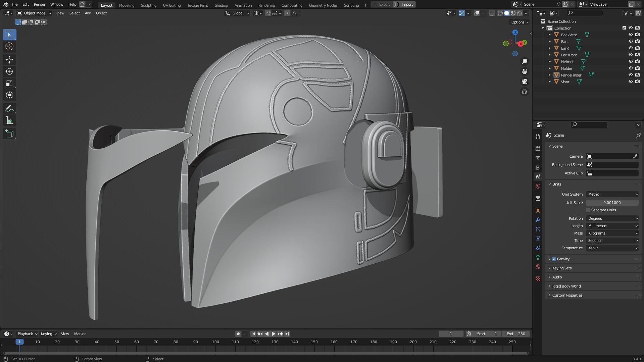This screenshot has width=644, height=362.
Task: Jump to the timeline end frame
Action: [287, 334]
